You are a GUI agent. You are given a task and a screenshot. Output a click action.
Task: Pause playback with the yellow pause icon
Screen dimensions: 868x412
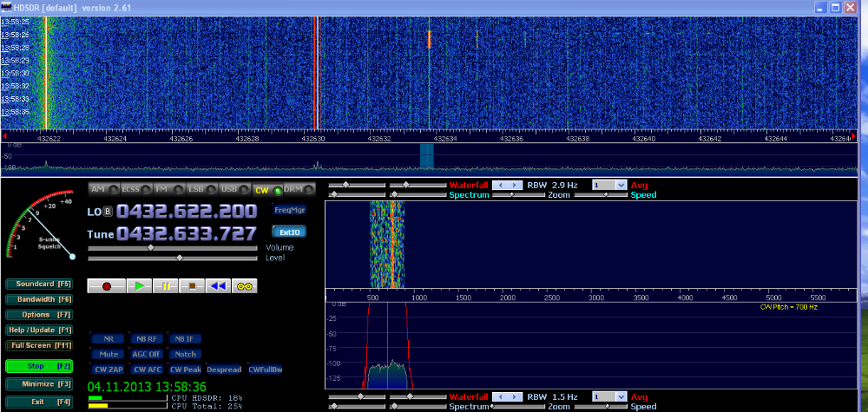click(x=166, y=286)
